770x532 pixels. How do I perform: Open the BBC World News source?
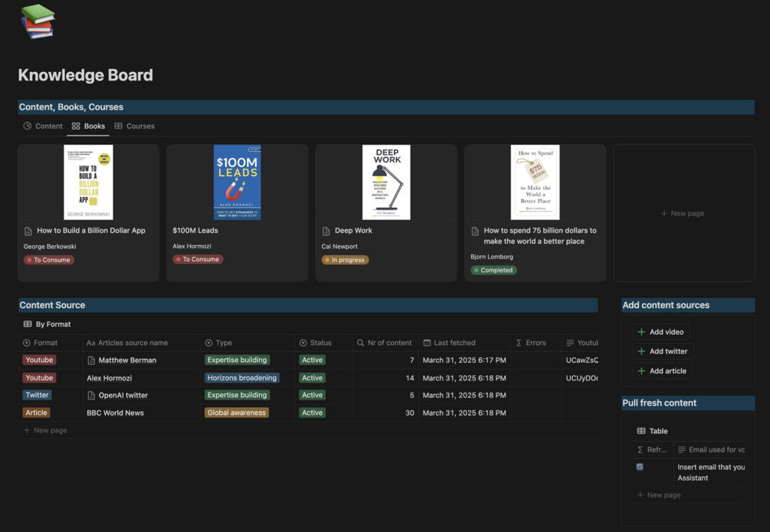click(x=115, y=413)
